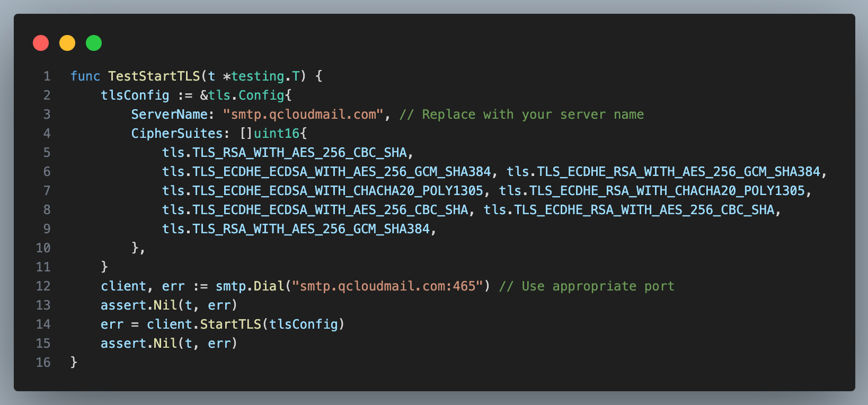
Task: Click the tlsConfig variable declaration on line 2
Action: click(135, 95)
